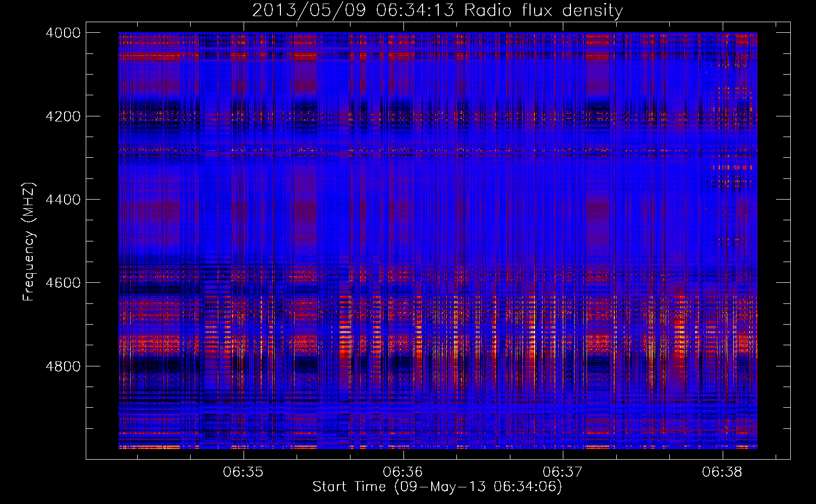The image size is (816, 504).
Task: Click the 4800 frequency axis label
Action: tap(63, 366)
